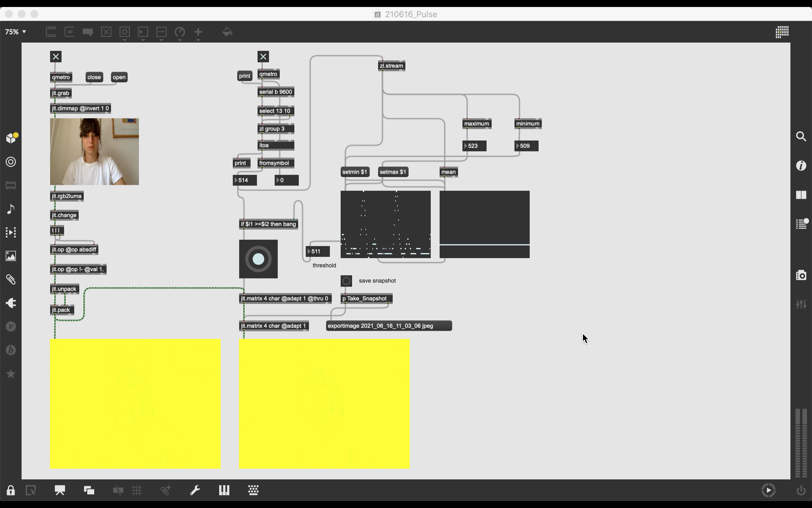The height and width of the screenshot is (508, 812).
Task: Open the parameter sliders sidebar icon
Action: pyautogui.click(x=801, y=304)
